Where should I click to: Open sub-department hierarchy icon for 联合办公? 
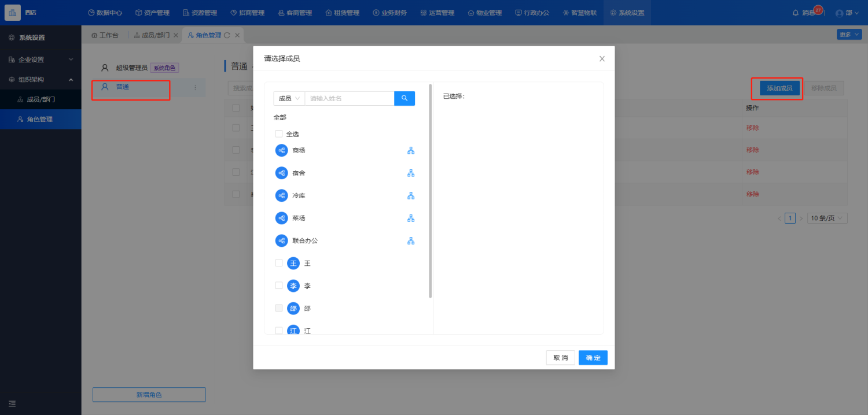(411, 240)
